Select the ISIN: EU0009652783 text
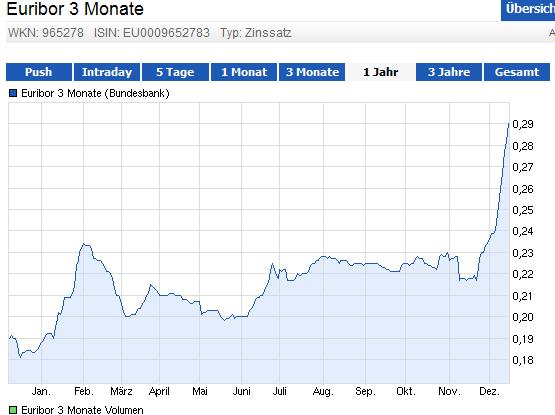Image resolution: width=555 pixels, height=415 pixels. tap(152, 33)
